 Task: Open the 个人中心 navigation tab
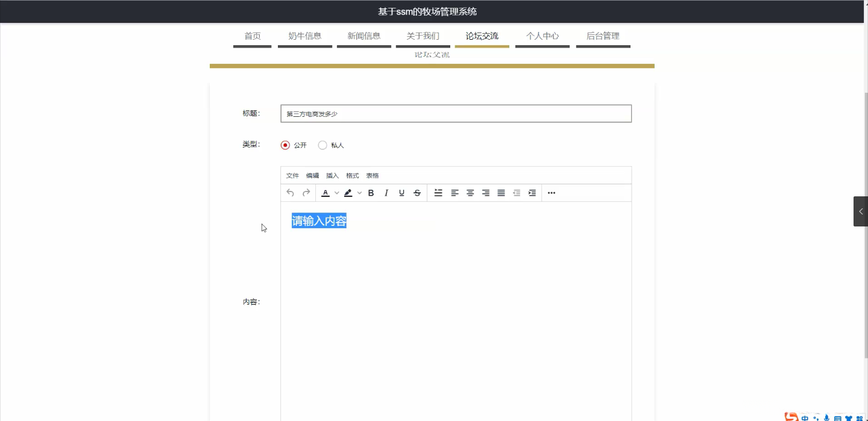(542, 36)
